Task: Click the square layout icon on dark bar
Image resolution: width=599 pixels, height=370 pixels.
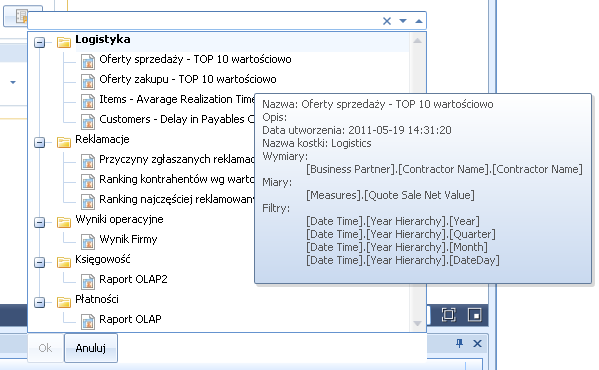Action: [x=475, y=315]
